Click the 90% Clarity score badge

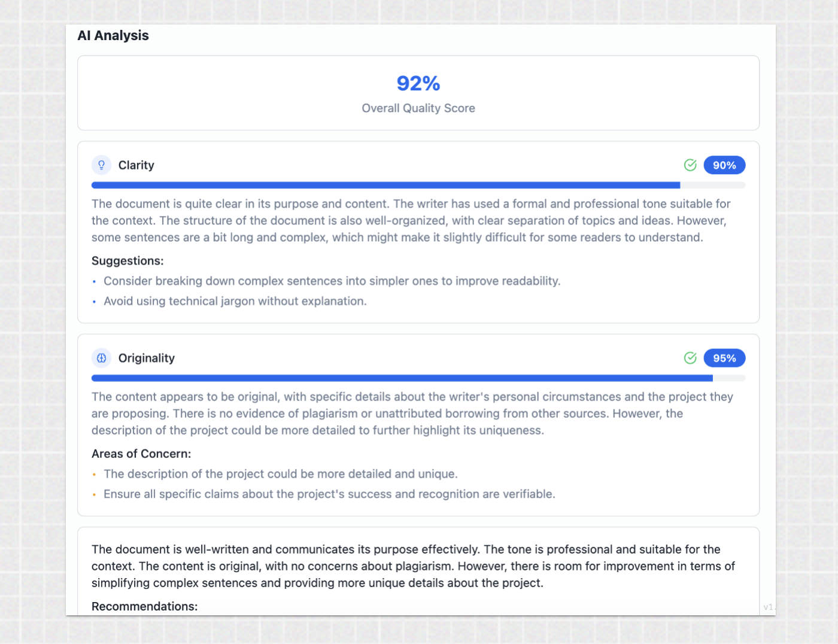tap(724, 165)
